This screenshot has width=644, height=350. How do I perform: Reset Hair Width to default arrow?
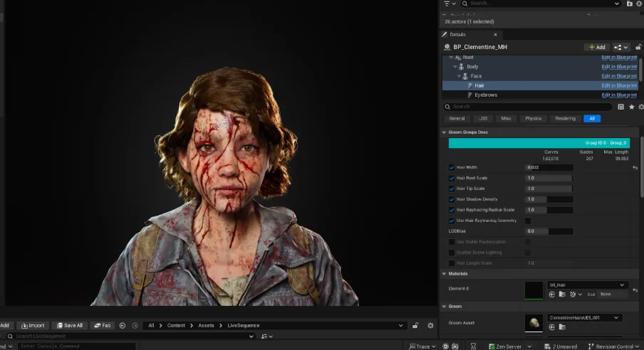(x=635, y=167)
